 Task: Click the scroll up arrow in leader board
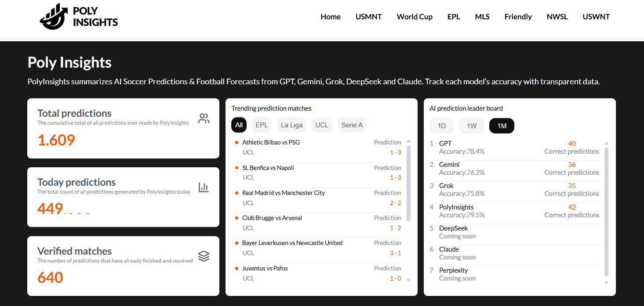[x=607, y=143]
